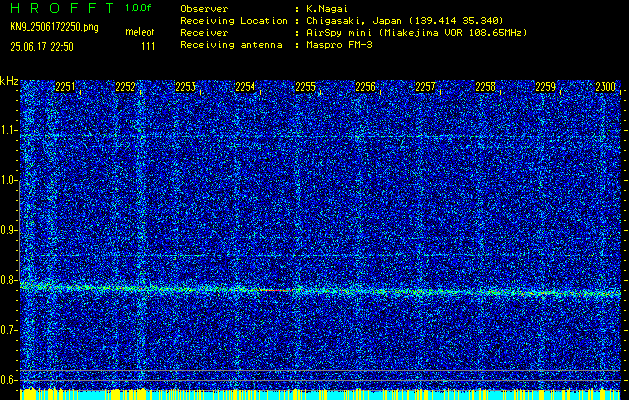Click the 2300 time marker
Image resolution: width=629 pixels, height=400 pixels.
point(605,87)
